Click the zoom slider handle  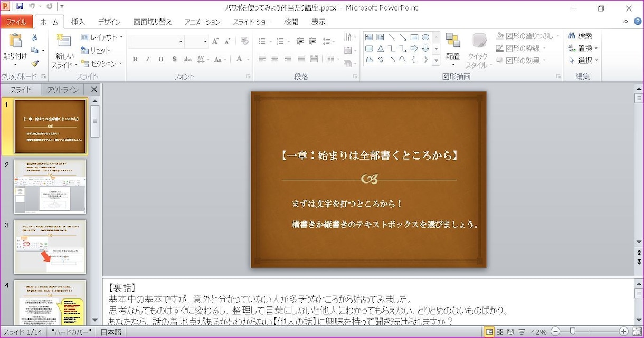click(573, 332)
